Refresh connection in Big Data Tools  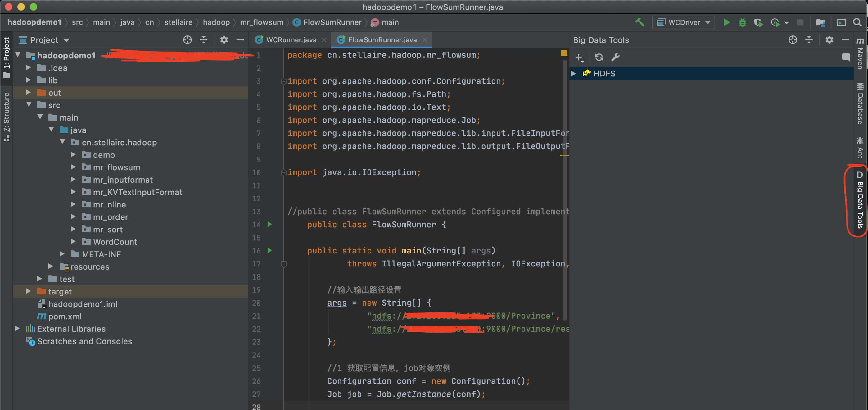[x=599, y=57]
